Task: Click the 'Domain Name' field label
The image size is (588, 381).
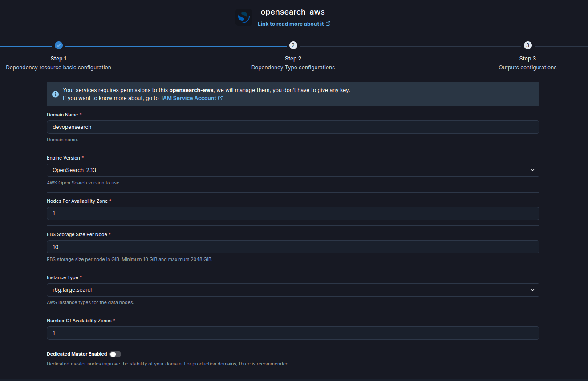Action: (x=62, y=115)
